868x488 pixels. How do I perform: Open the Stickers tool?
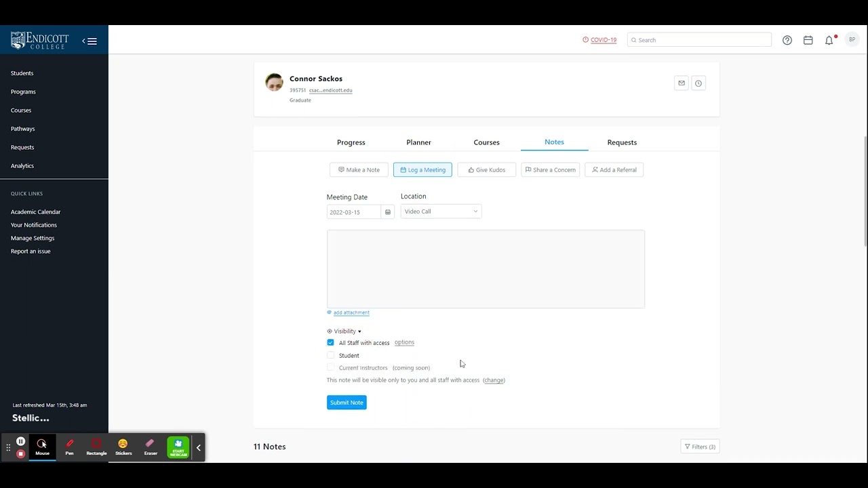tap(123, 447)
